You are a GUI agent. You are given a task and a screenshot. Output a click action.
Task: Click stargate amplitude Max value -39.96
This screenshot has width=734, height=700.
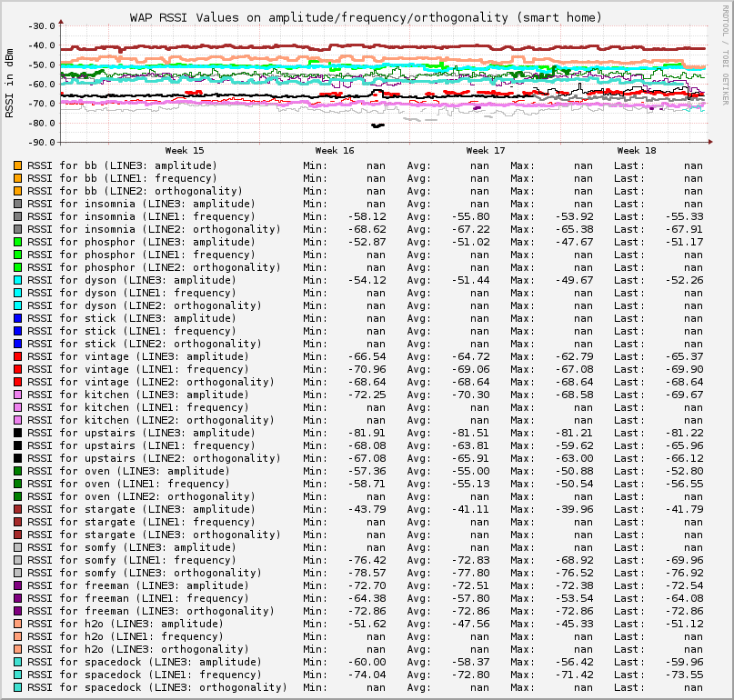pyautogui.click(x=574, y=509)
